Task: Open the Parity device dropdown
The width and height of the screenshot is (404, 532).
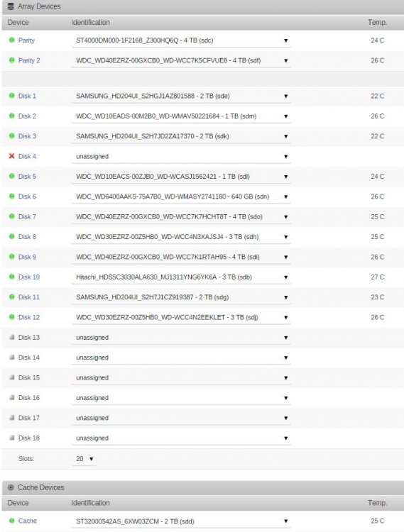Action: click(181, 40)
